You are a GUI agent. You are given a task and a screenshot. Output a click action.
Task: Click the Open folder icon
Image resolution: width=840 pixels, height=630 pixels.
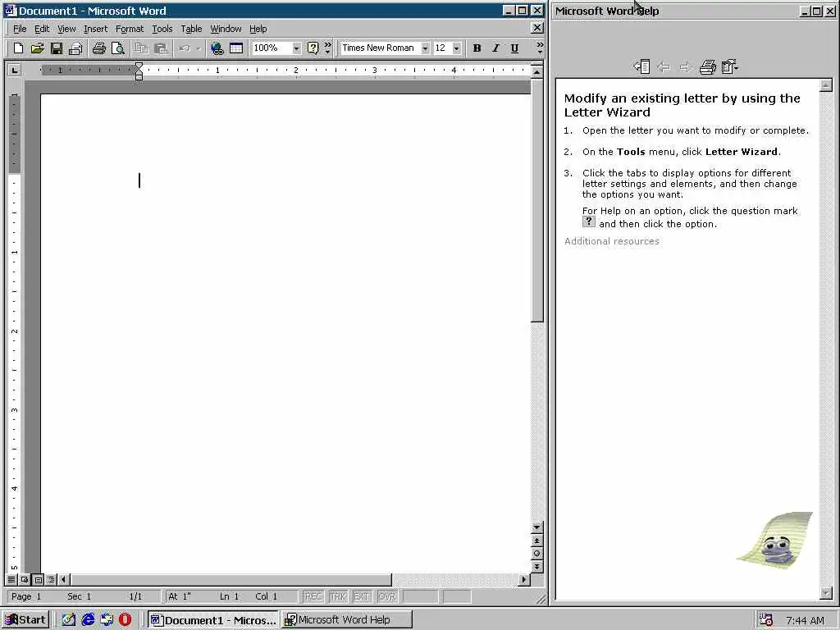point(37,48)
